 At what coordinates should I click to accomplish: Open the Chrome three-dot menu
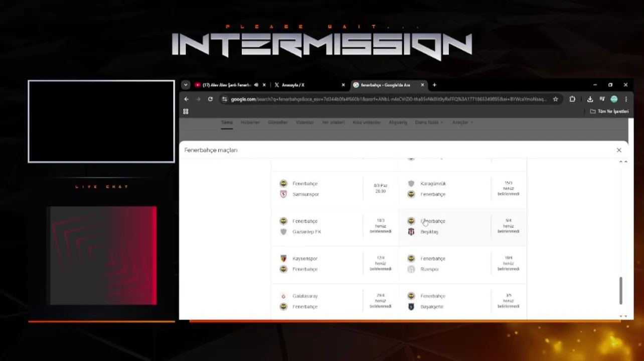pos(625,99)
